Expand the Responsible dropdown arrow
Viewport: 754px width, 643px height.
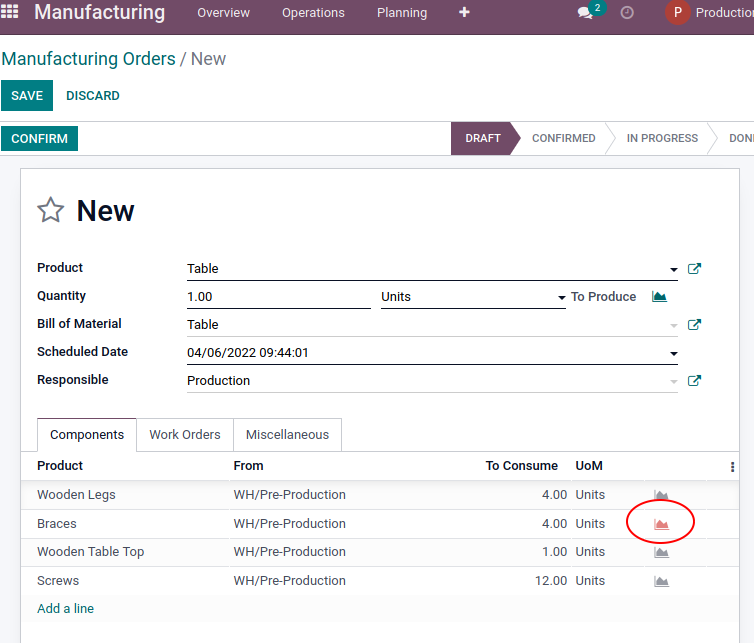click(674, 382)
